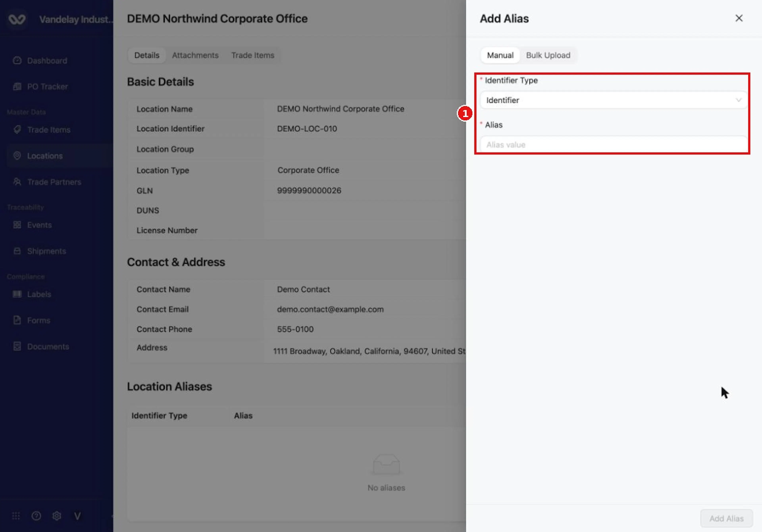Click the GLN value 9999990000026

(309, 190)
